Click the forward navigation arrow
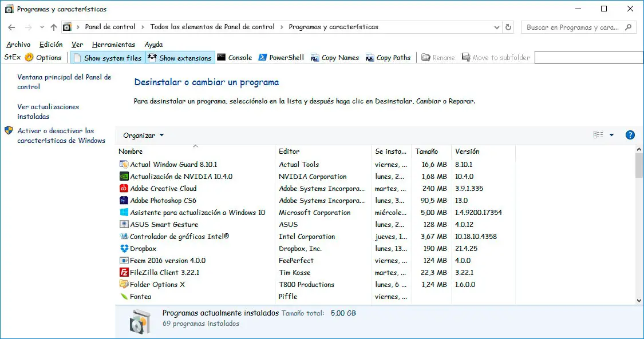 coord(29,27)
